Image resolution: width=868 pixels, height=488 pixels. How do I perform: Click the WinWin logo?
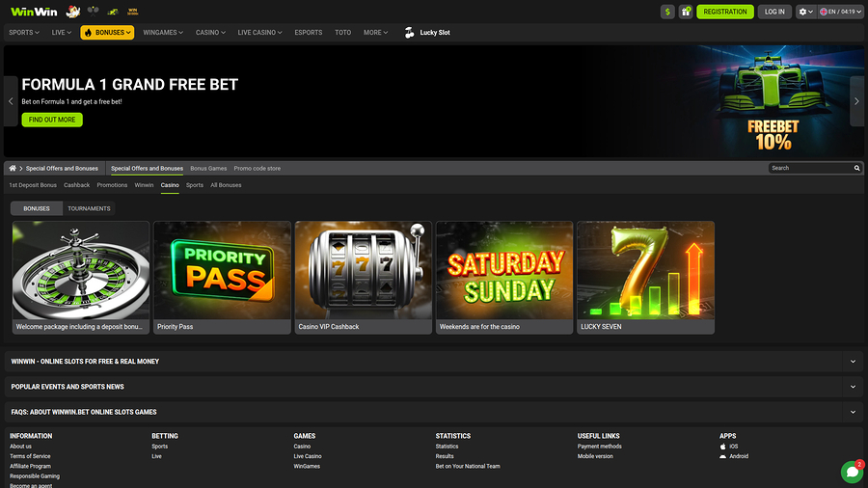point(34,12)
